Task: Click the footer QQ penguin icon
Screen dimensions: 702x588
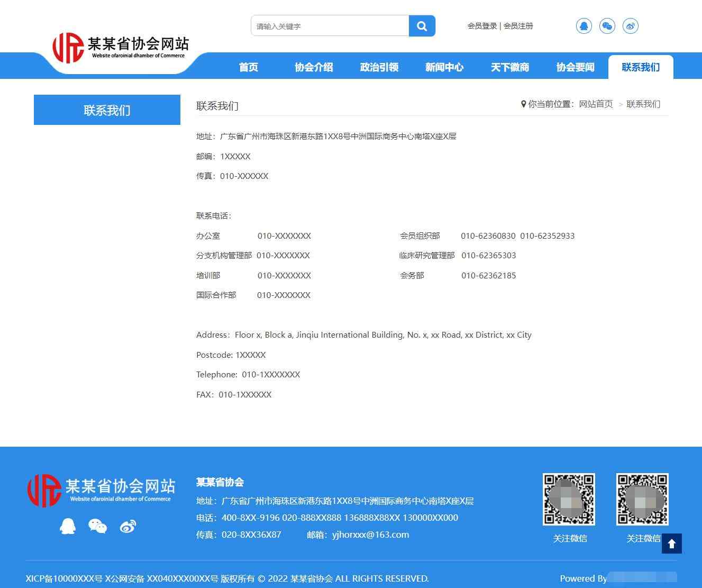Action: pos(68,526)
